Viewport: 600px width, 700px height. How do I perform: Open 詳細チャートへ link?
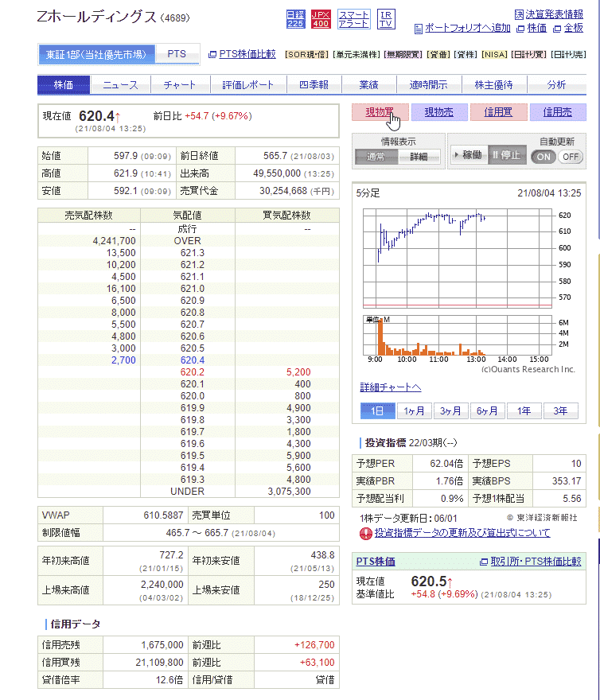[x=391, y=387]
